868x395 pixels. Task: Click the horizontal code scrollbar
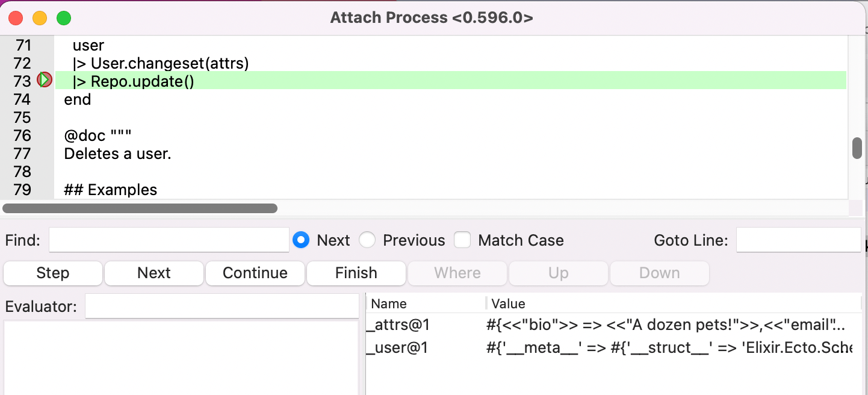click(x=140, y=208)
